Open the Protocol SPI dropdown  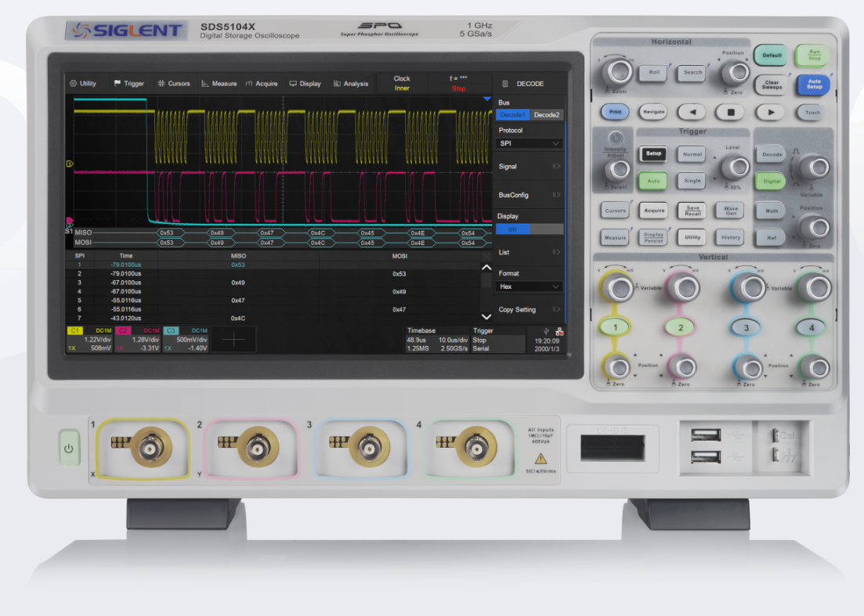tap(530, 143)
